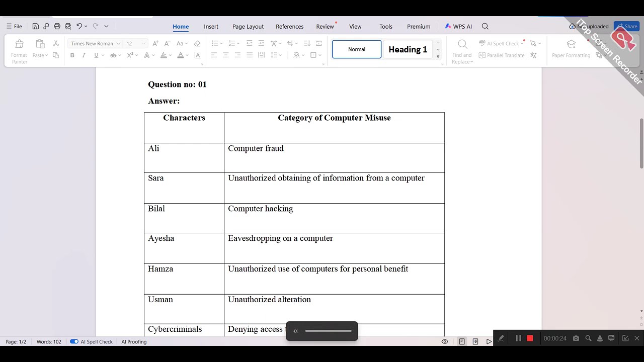Decrease paragraph indent

pos(249,44)
